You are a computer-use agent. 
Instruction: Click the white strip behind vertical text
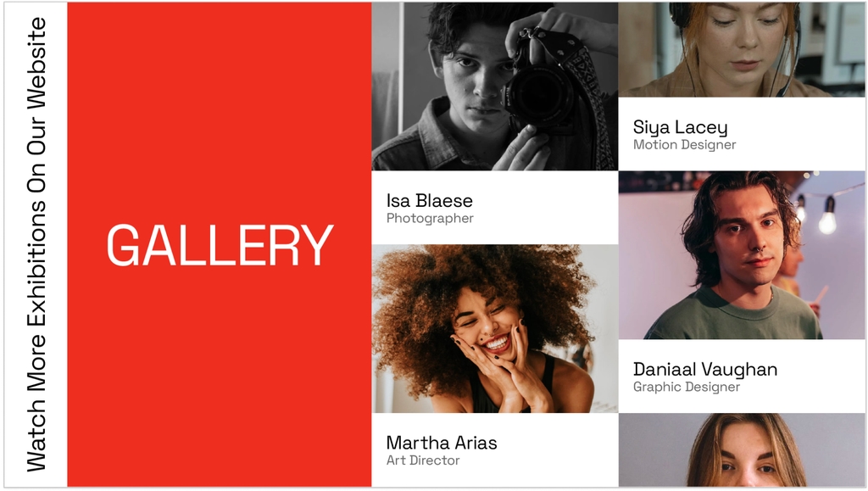coord(36,245)
